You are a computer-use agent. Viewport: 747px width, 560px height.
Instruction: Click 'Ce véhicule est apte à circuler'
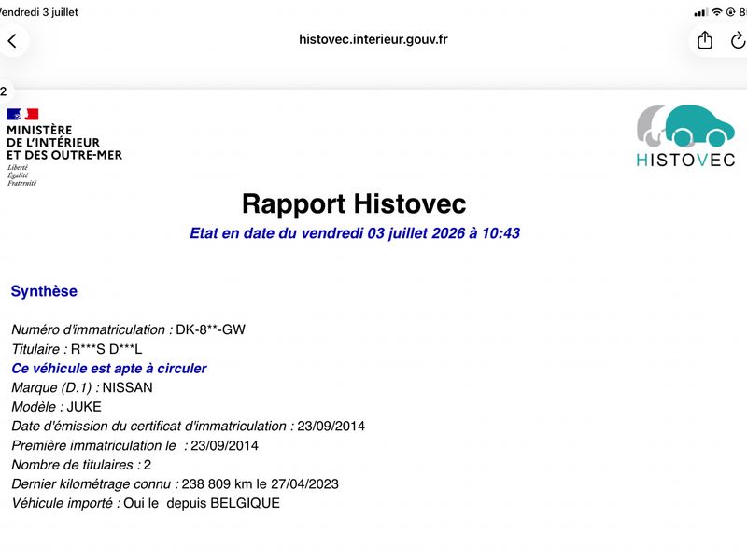tap(109, 368)
